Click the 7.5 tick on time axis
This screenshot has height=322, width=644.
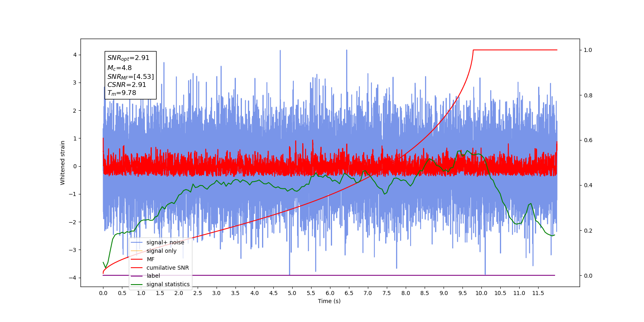pyautogui.click(x=387, y=293)
